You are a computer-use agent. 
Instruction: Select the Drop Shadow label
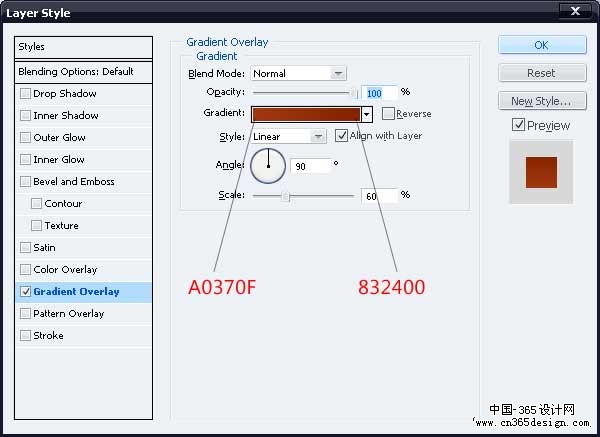[x=65, y=94]
